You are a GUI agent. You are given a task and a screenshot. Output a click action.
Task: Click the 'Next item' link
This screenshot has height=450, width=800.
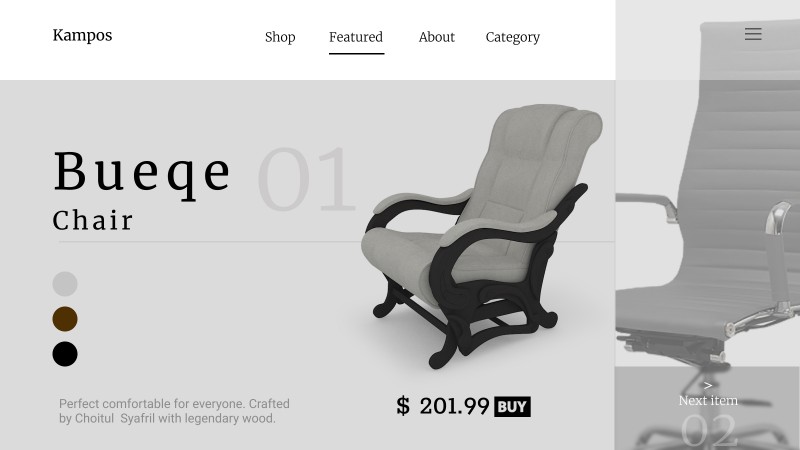[x=708, y=401]
